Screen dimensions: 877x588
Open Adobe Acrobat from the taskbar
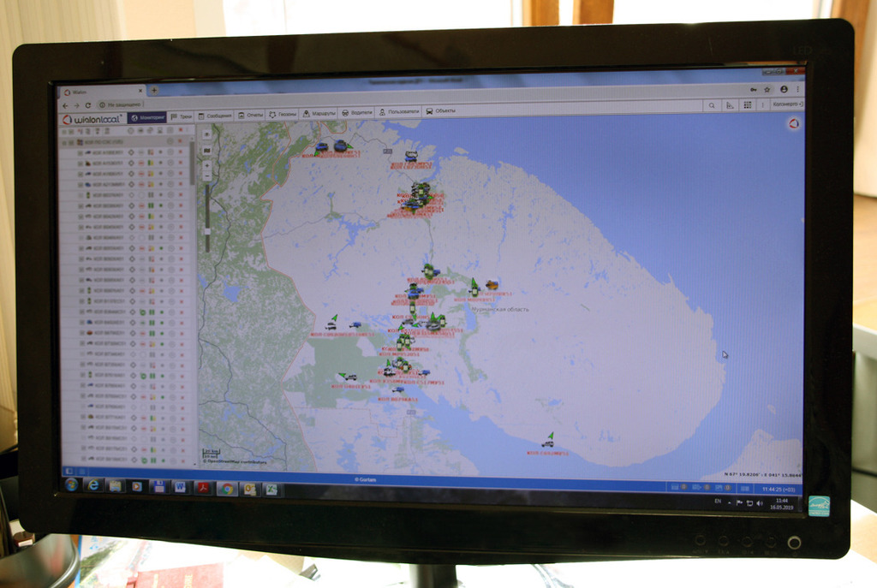coord(202,488)
